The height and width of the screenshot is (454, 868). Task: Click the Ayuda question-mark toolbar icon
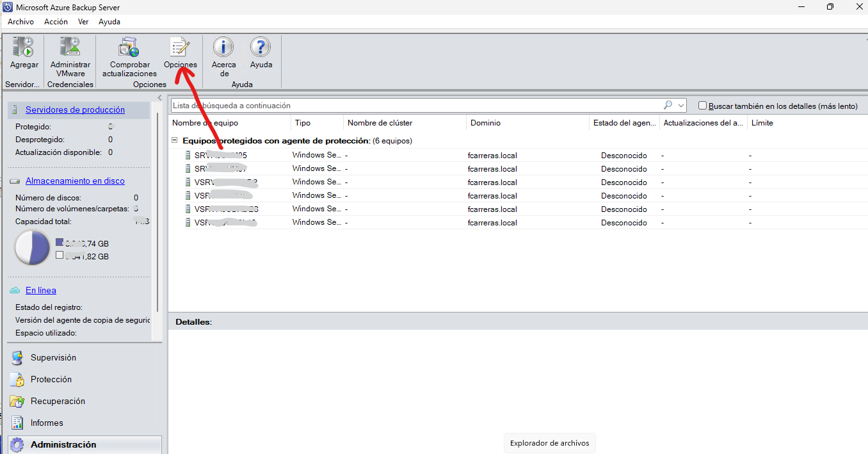(x=261, y=47)
